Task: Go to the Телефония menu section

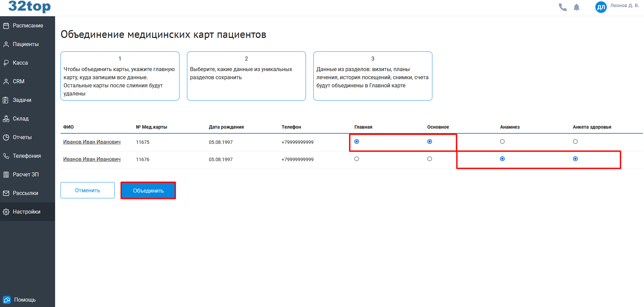Action: coord(27,156)
